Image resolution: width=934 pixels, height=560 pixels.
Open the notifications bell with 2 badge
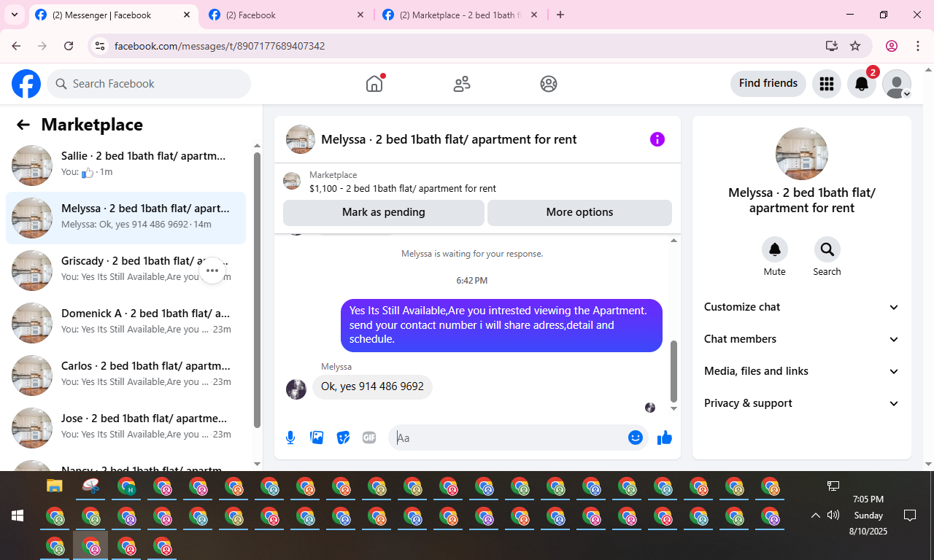(x=862, y=84)
